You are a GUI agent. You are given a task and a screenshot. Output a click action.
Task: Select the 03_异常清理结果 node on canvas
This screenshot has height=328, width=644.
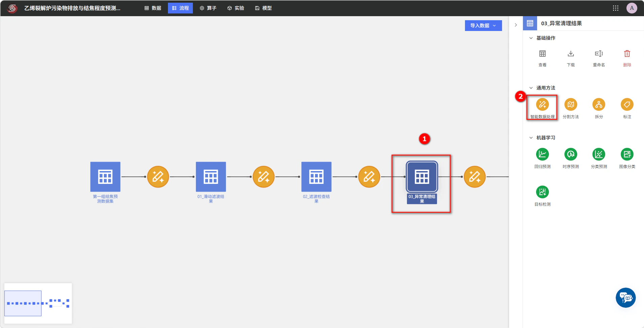tap(422, 177)
